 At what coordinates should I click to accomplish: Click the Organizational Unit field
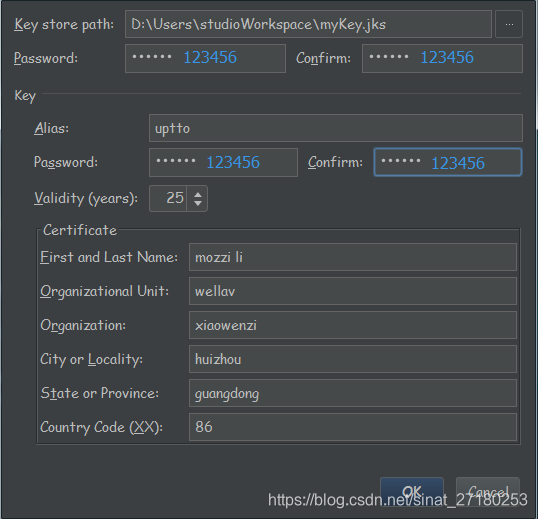click(x=353, y=291)
